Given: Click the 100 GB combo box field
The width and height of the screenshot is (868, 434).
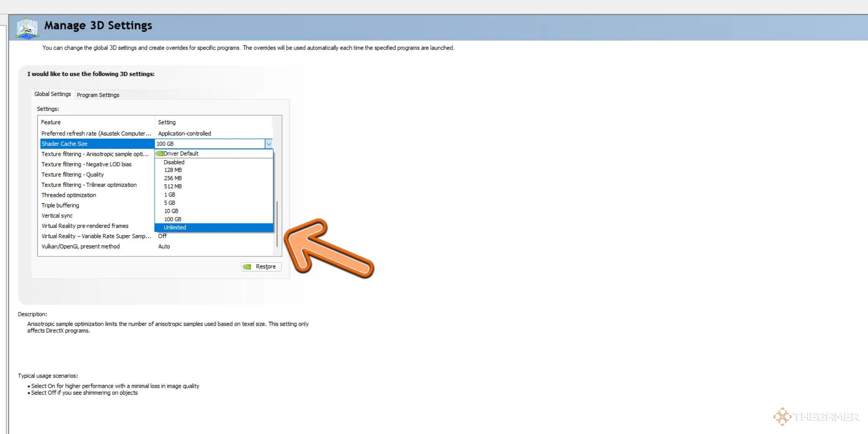Looking at the screenshot, I should click(210, 144).
